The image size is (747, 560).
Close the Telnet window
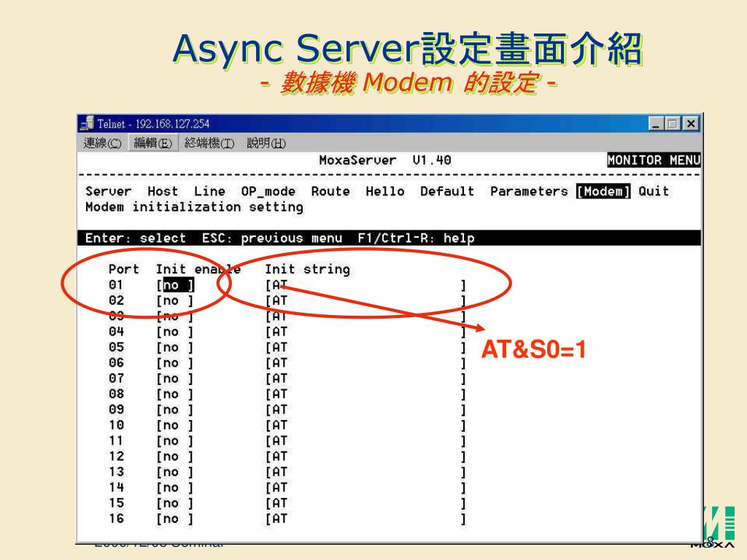[x=692, y=124]
